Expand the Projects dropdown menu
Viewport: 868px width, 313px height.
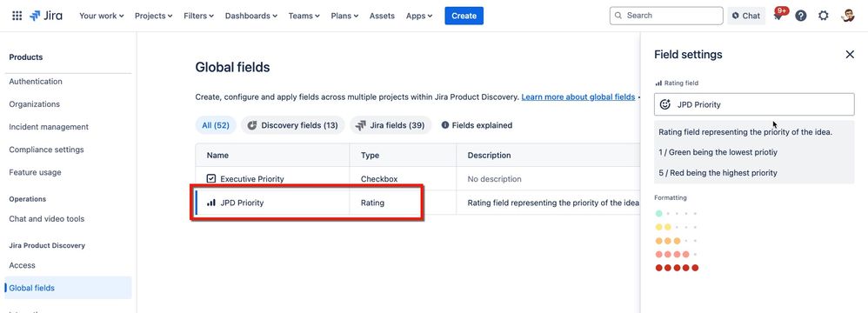(153, 16)
